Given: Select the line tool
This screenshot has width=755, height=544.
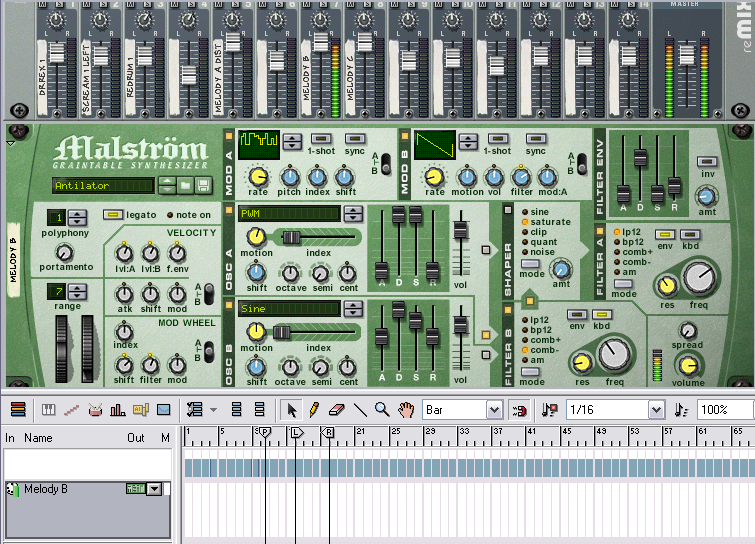Looking at the screenshot, I should tap(360, 410).
